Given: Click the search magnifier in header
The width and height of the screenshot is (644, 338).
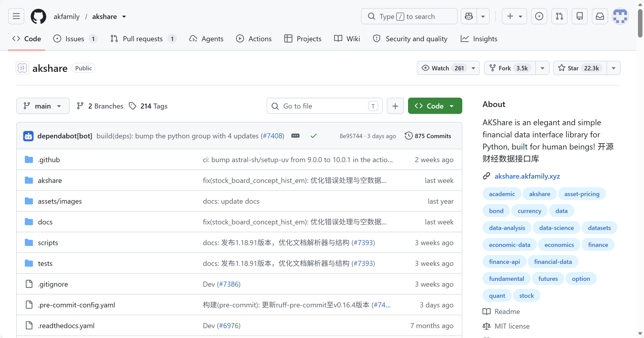Looking at the screenshot, I should (x=371, y=16).
